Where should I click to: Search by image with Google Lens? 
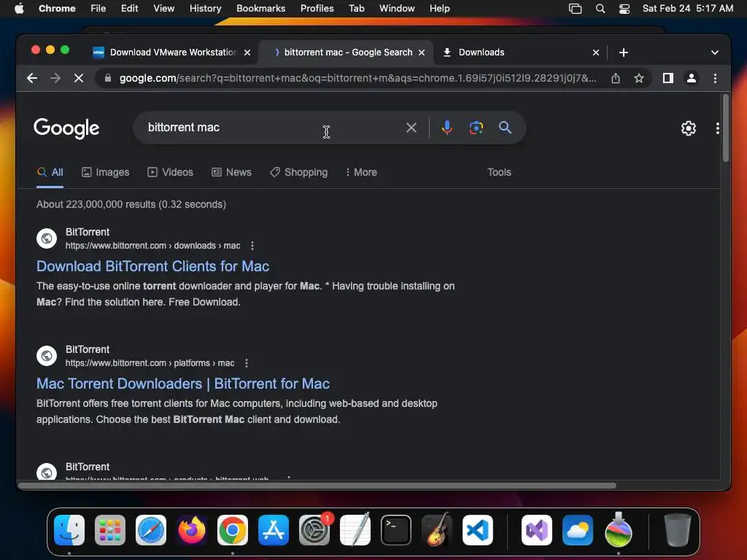(476, 128)
